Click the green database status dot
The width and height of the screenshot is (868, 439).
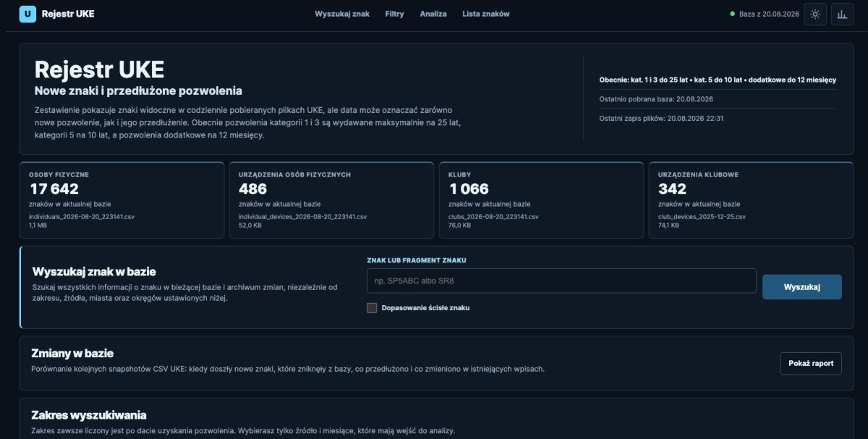coord(732,14)
